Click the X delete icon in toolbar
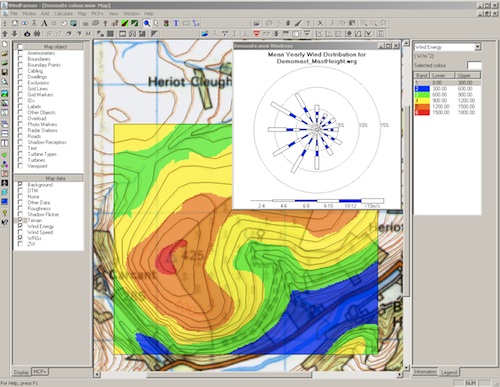Screen dimensions: 500x387 pos(320,23)
